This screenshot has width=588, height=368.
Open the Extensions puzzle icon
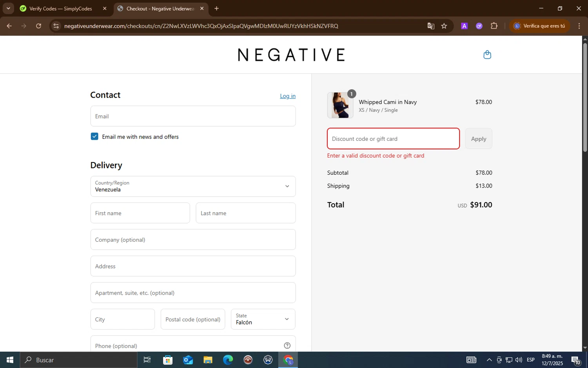point(494,26)
